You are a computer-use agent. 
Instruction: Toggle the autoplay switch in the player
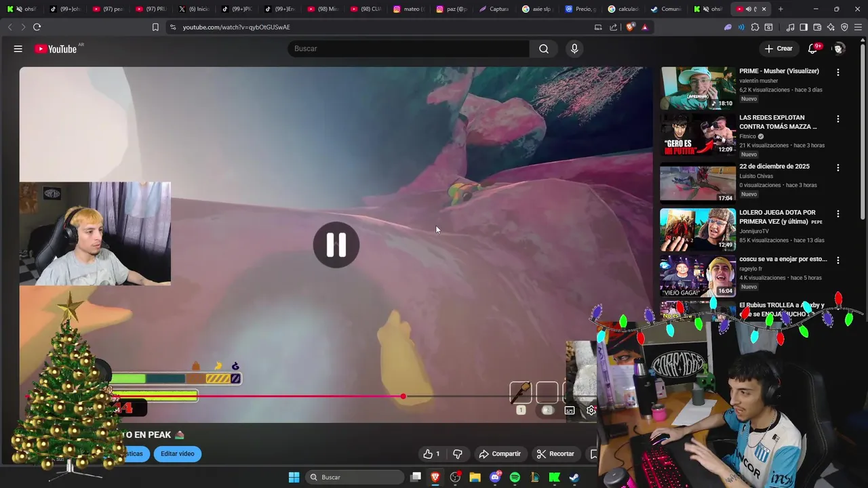tap(547, 410)
